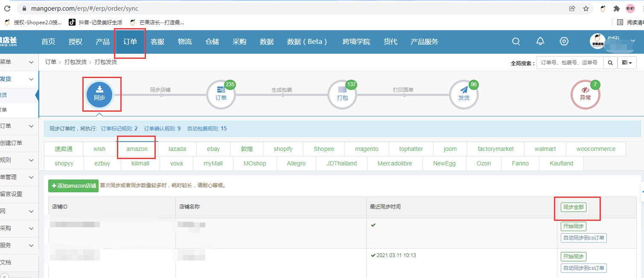
Task: Click the 同步 step circle icon
Action: click(x=99, y=95)
